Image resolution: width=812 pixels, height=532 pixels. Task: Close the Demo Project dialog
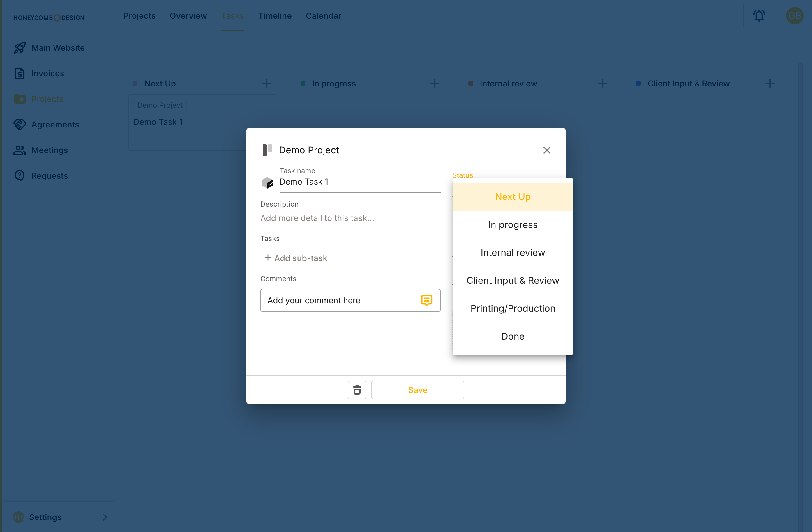point(547,150)
